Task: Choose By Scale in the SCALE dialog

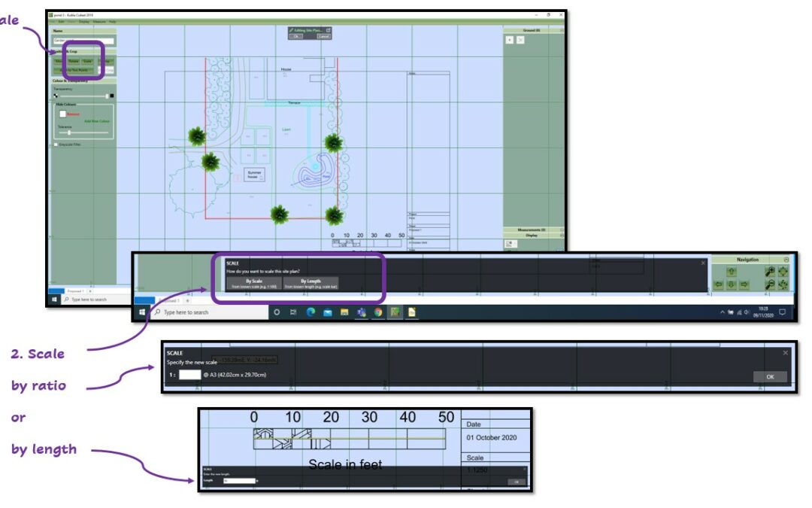Action: [254, 283]
